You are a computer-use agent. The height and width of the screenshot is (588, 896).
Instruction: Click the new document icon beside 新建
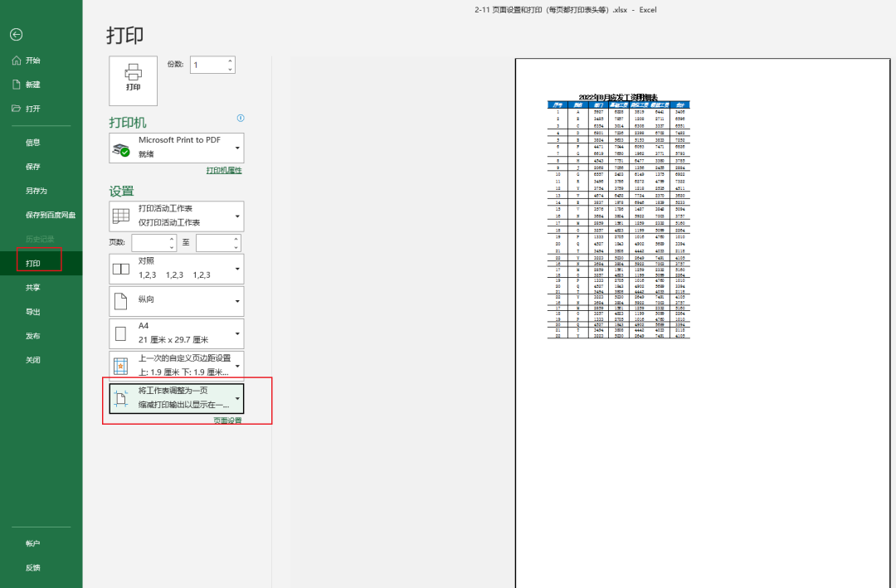point(17,84)
